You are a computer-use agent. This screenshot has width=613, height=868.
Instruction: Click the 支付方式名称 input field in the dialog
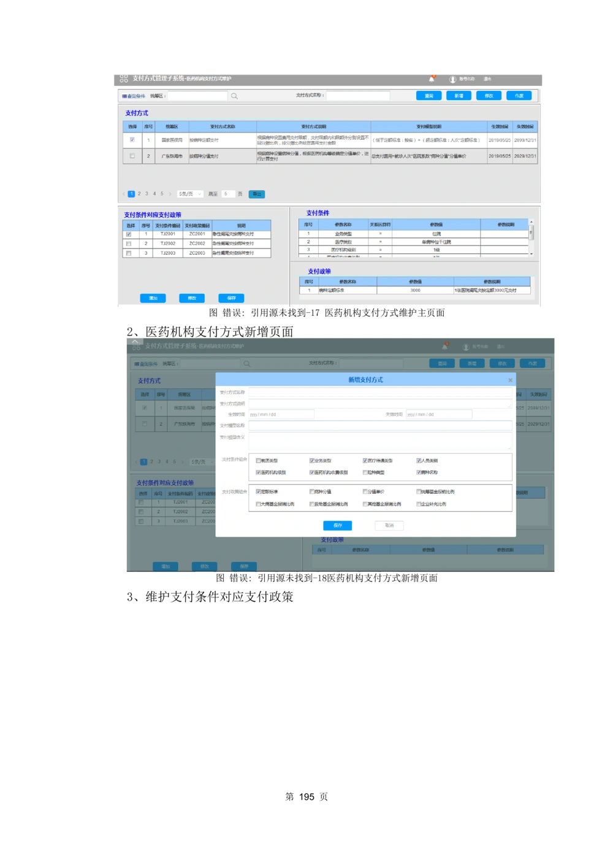point(379,393)
